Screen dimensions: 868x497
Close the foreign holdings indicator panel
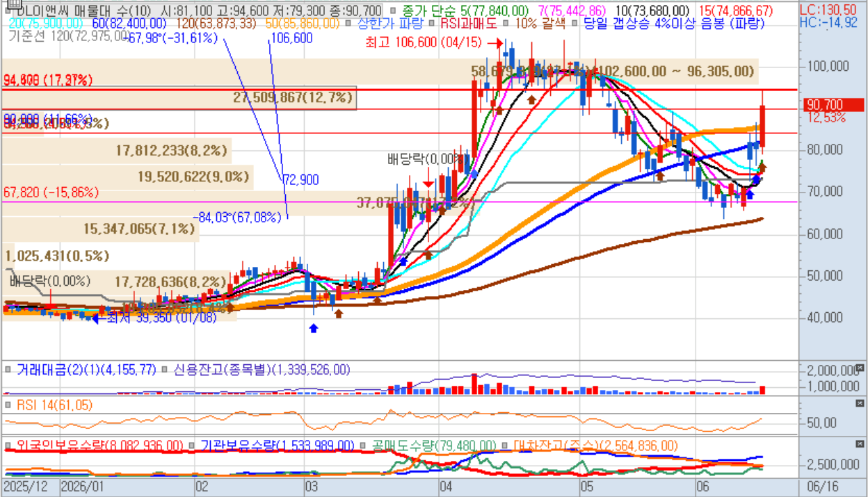point(861,443)
